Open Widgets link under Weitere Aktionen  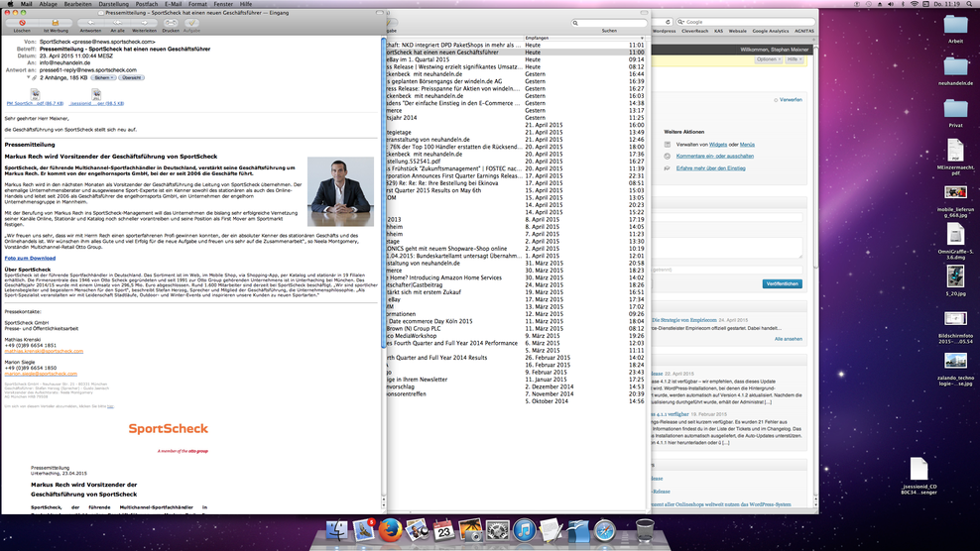click(x=717, y=145)
